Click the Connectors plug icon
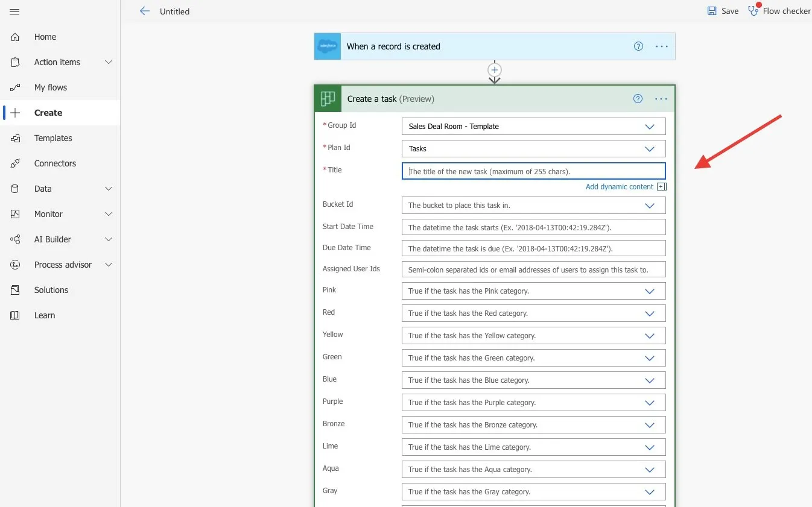Image resolution: width=812 pixels, height=507 pixels. coord(15,163)
